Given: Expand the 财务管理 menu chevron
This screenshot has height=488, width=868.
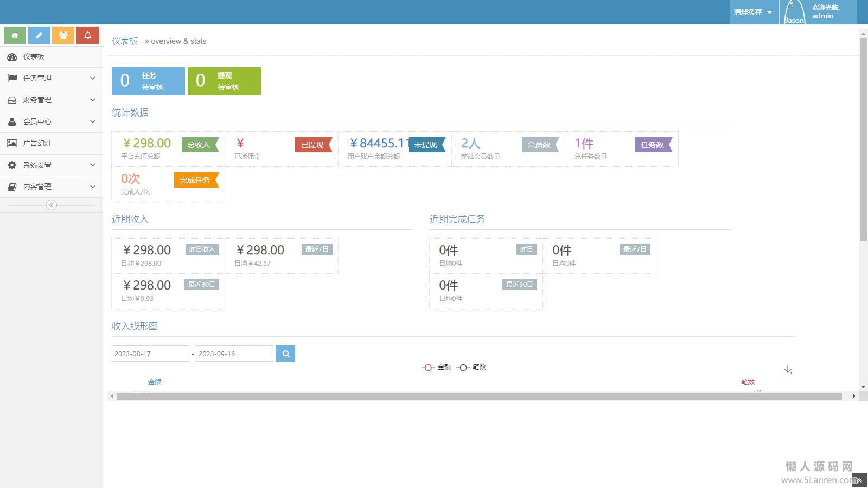Looking at the screenshot, I should [x=93, y=100].
